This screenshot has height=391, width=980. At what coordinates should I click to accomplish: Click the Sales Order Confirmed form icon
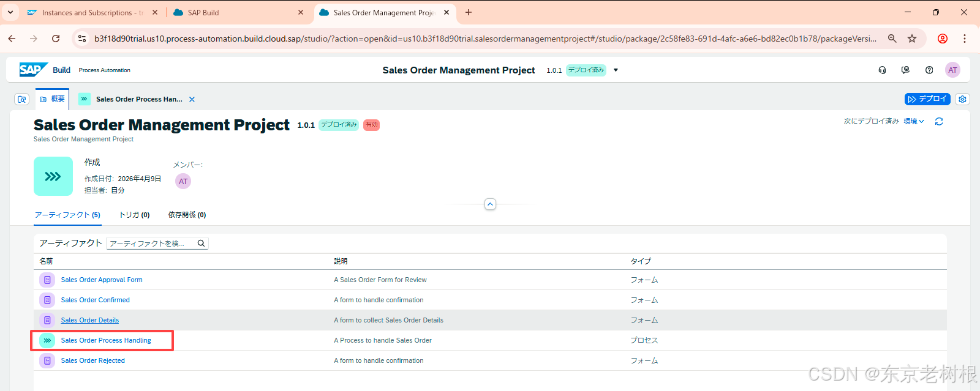point(47,300)
